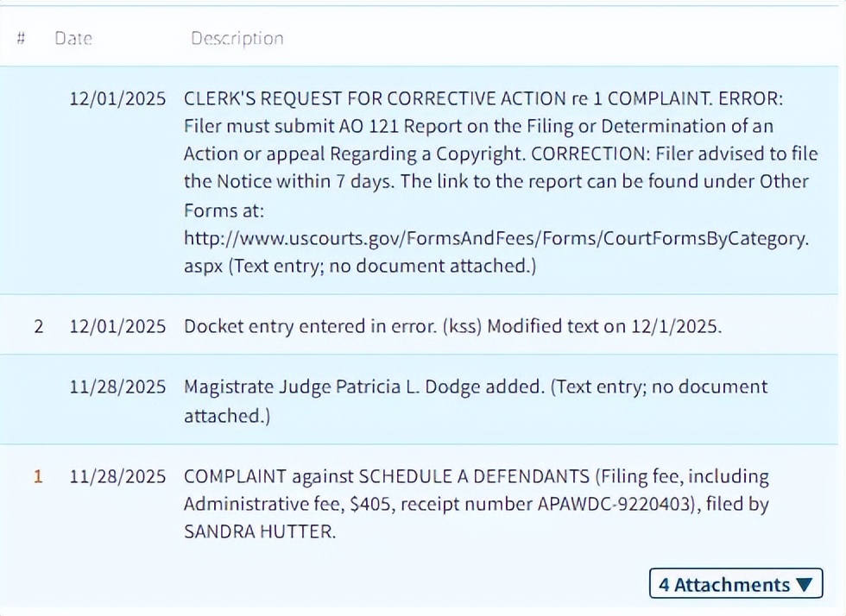Click the date of the entered-in-error entry
846x616 pixels.
[x=117, y=327]
